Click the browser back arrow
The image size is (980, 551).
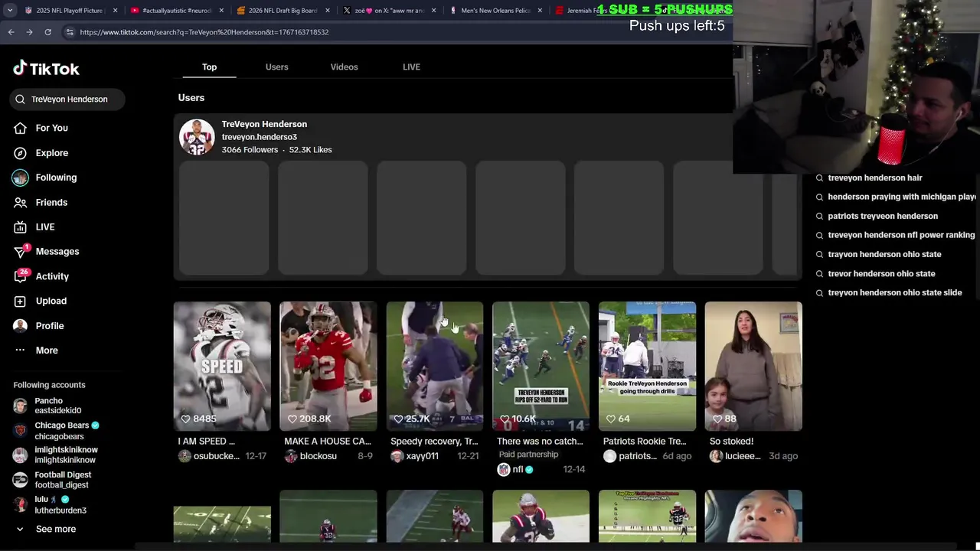[x=11, y=32]
